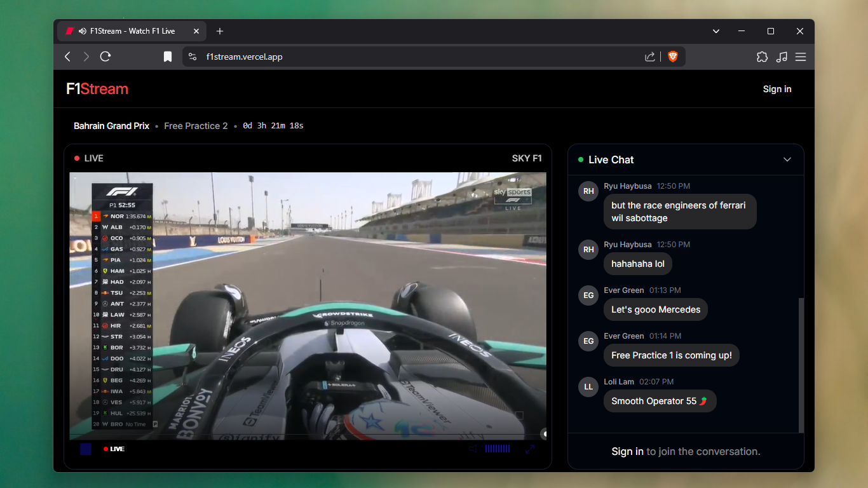This screenshot has width=868, height=488.
Task: Open the browser Extensions panel
Action: [x=762, y=57]
